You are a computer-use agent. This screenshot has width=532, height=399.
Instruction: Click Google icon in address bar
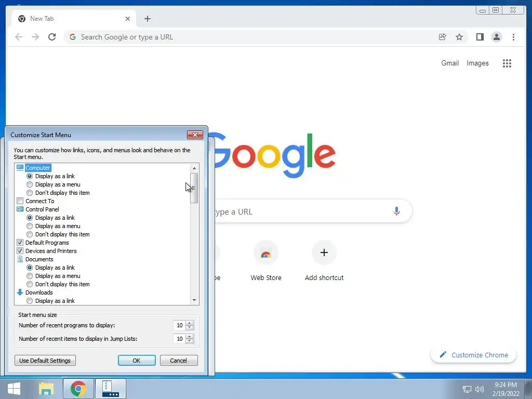(73, 37)
